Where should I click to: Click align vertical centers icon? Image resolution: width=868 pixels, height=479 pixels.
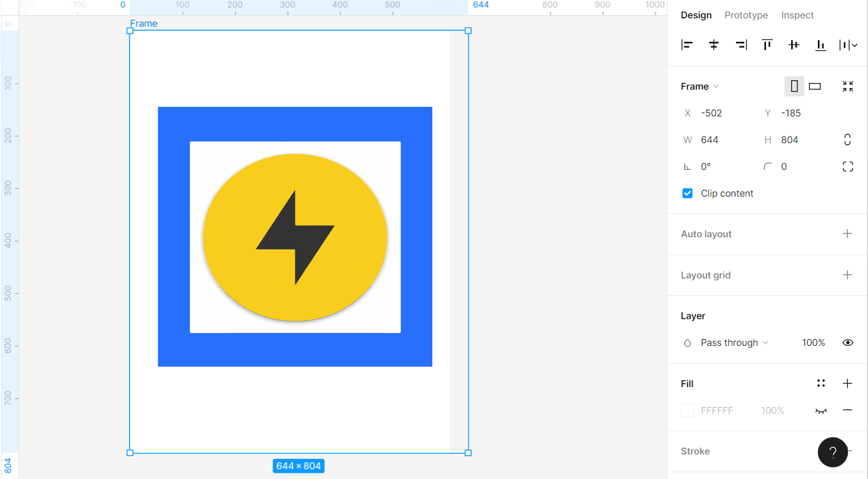pyautogui.click(x=794, y=45)
